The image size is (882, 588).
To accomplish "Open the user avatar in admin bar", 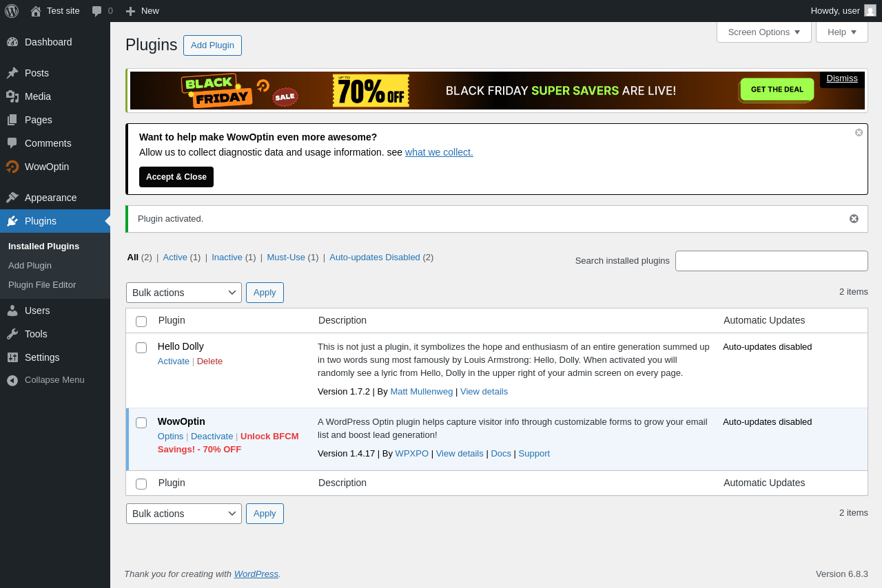I will [x=870, y=10].
